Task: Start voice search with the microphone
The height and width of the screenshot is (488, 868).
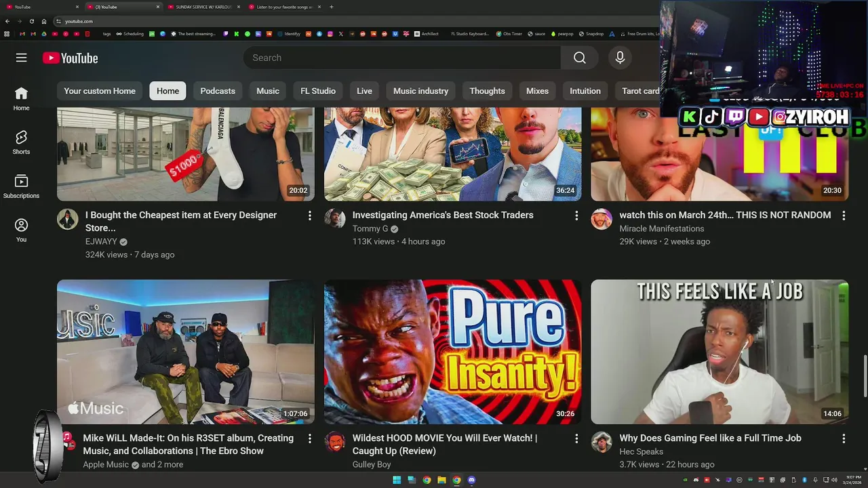Action: [x=620, y=58]
